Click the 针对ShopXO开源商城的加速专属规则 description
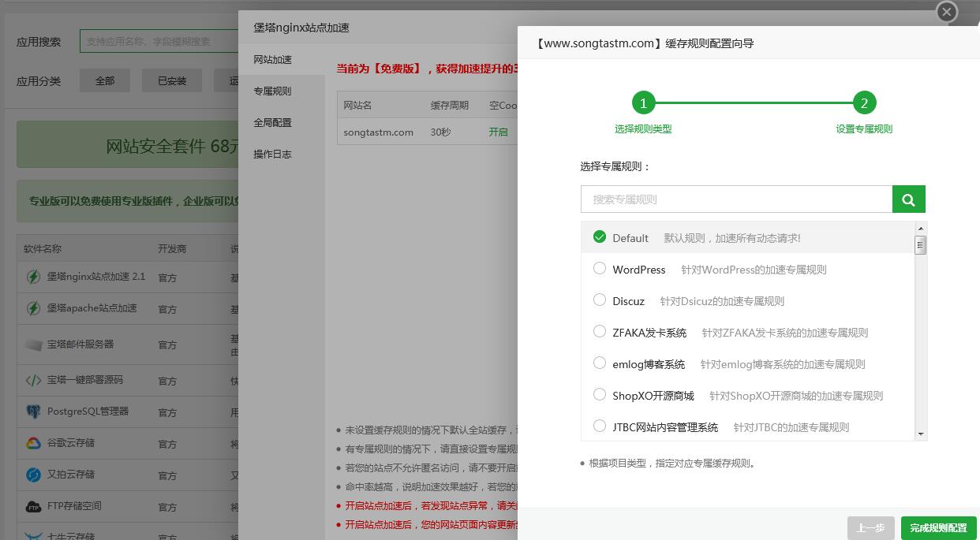This screenshot has width=980, height=540. 796,396
